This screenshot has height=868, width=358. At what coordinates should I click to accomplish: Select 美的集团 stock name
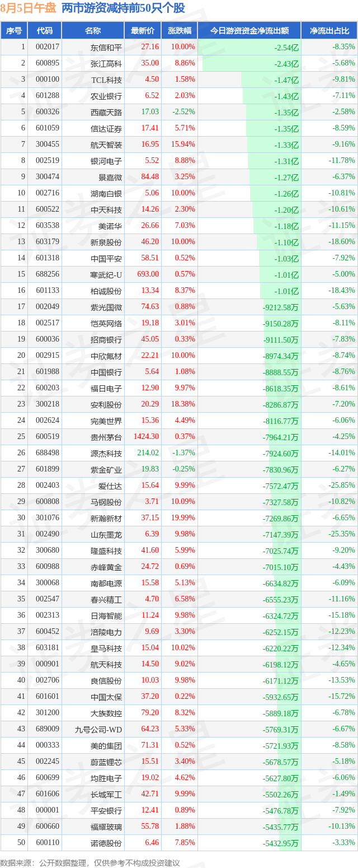click(x=106, y=745)
